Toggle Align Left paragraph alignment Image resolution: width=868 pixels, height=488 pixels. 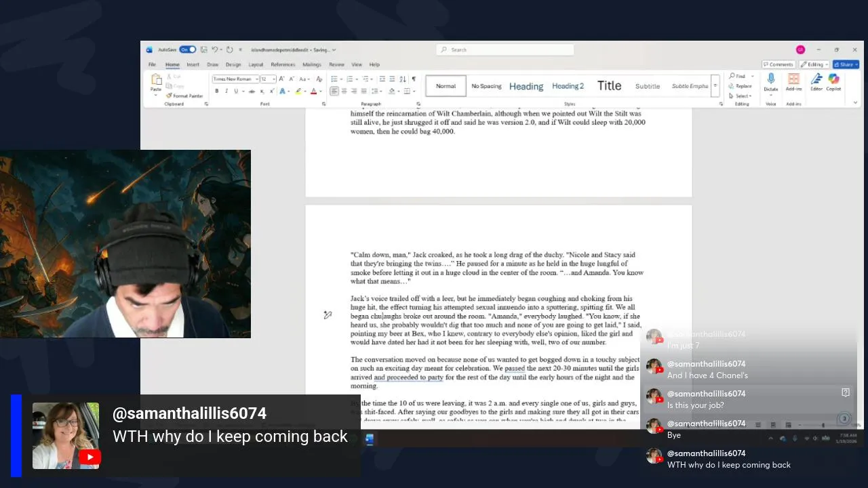coord(334,91)
